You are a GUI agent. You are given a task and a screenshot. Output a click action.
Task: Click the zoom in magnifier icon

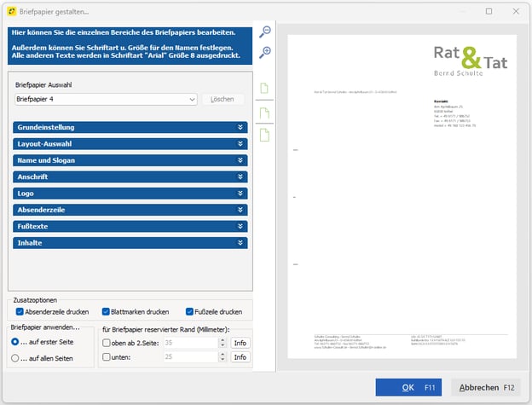click(x=265, y=53)
